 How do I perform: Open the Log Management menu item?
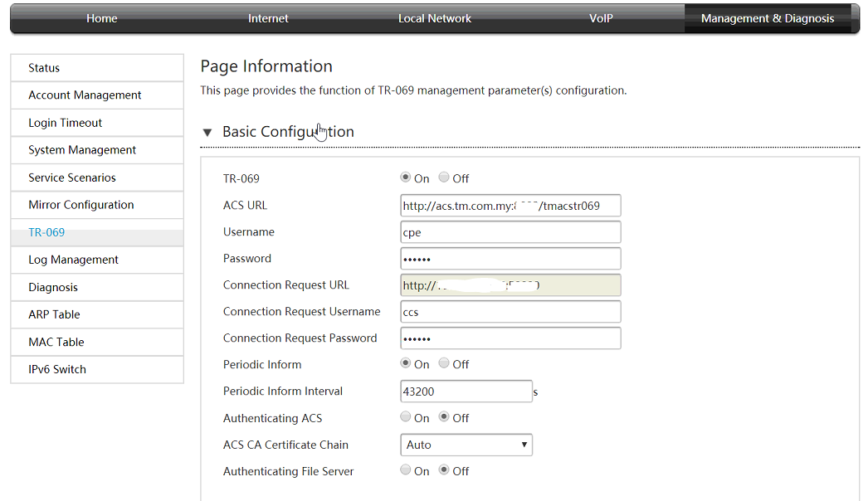click(96, 260)
